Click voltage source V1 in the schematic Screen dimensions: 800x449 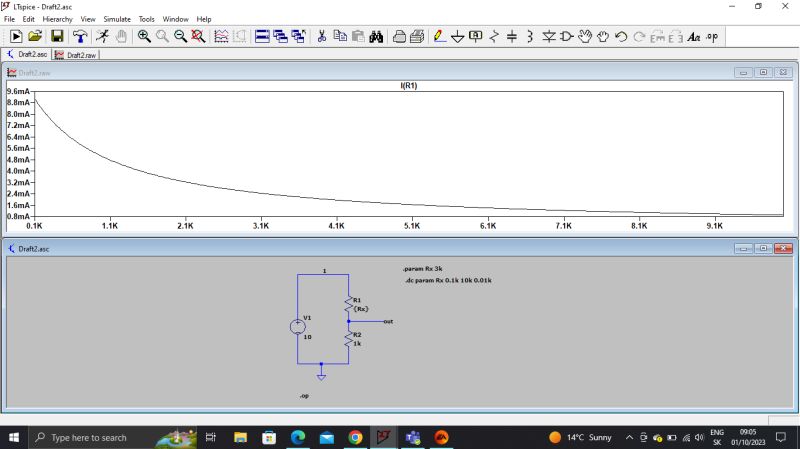298,327
